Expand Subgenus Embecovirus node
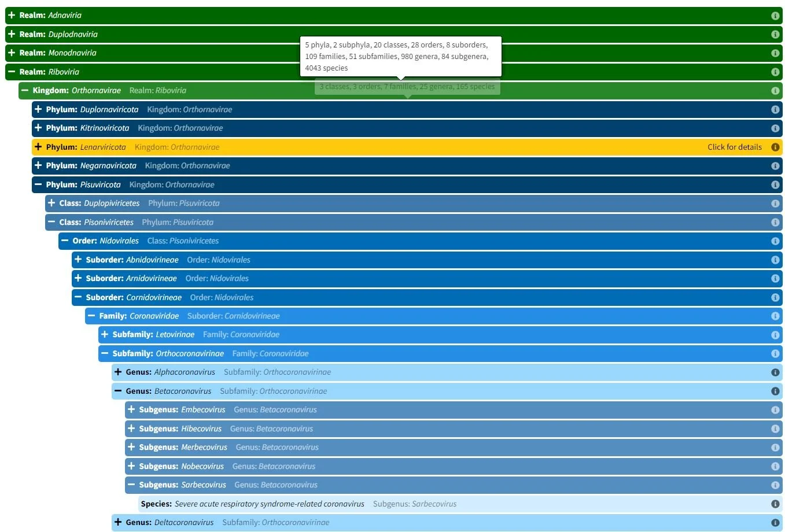The width and height of the screenshot is (785, 532). 131,409
